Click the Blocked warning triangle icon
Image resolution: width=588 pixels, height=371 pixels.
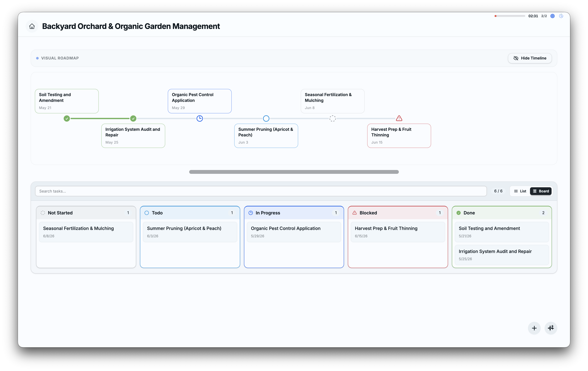(355, 213)
